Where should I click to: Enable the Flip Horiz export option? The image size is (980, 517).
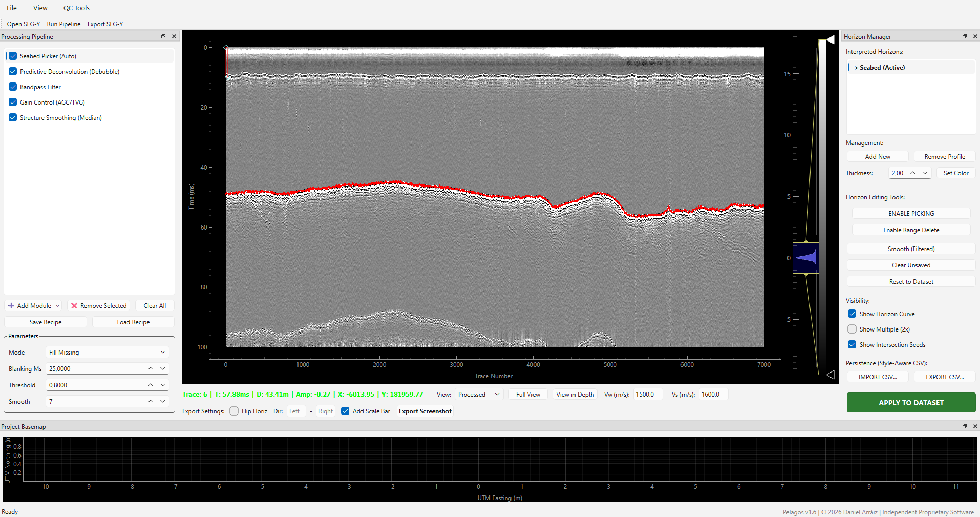[234, 411]
